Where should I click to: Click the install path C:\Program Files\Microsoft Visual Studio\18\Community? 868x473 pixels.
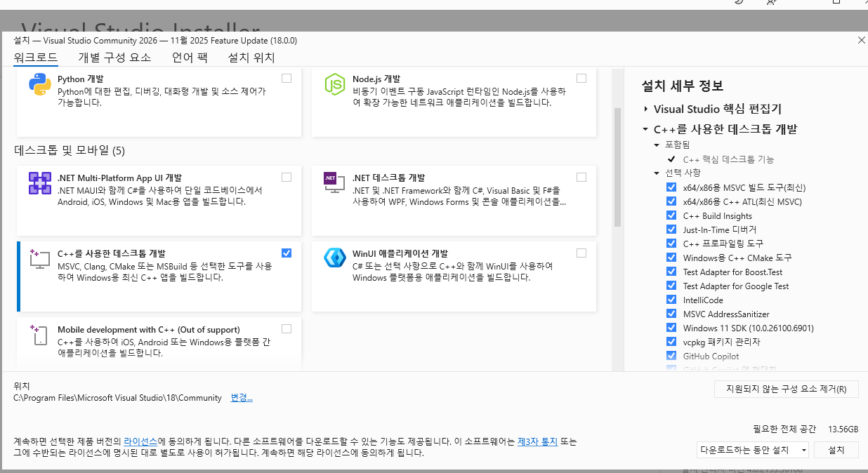(117, 398)
